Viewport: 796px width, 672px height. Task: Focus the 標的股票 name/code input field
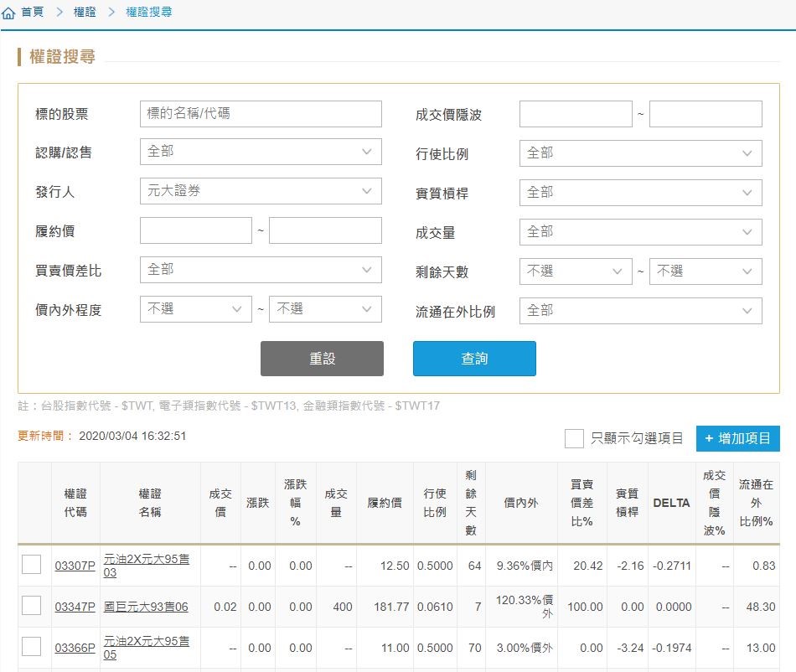click(x=261, y=114)
